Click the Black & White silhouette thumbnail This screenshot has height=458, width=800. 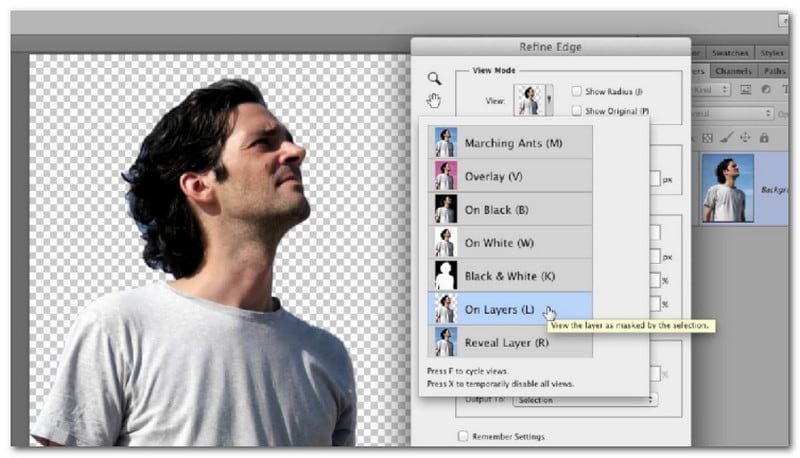click(445, 275)
